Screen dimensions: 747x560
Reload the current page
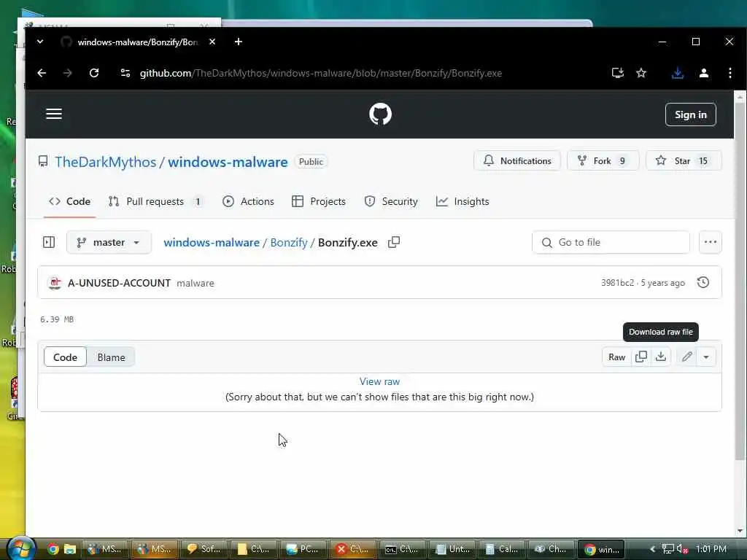pos(94,73)
